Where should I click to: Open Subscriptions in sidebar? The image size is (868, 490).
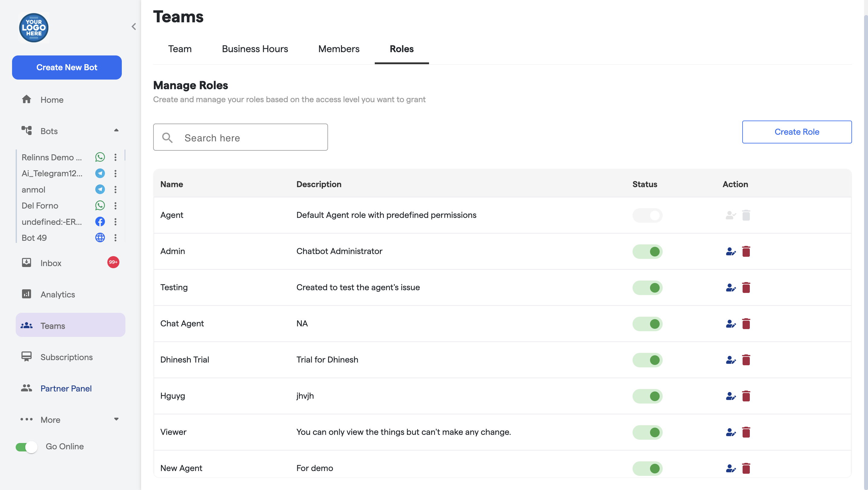click(x=66, y=357)
